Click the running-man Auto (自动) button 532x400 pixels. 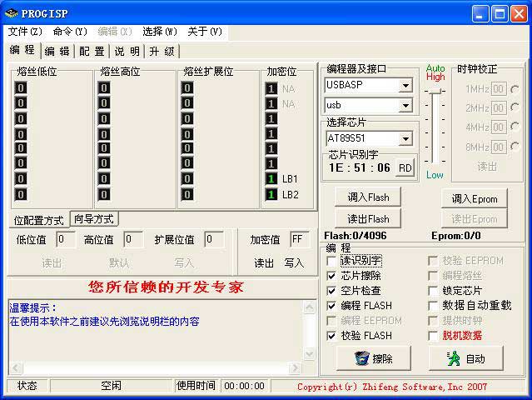(x=465, y=358)
